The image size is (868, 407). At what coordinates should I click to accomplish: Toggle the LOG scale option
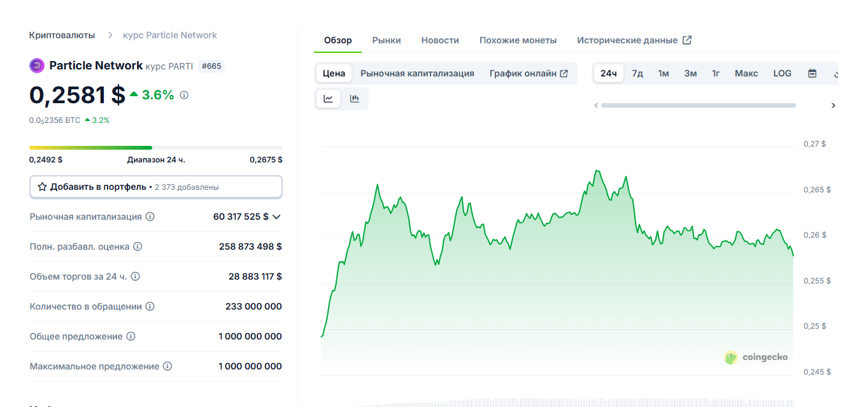pyautogui.click(x=782, y=73)
